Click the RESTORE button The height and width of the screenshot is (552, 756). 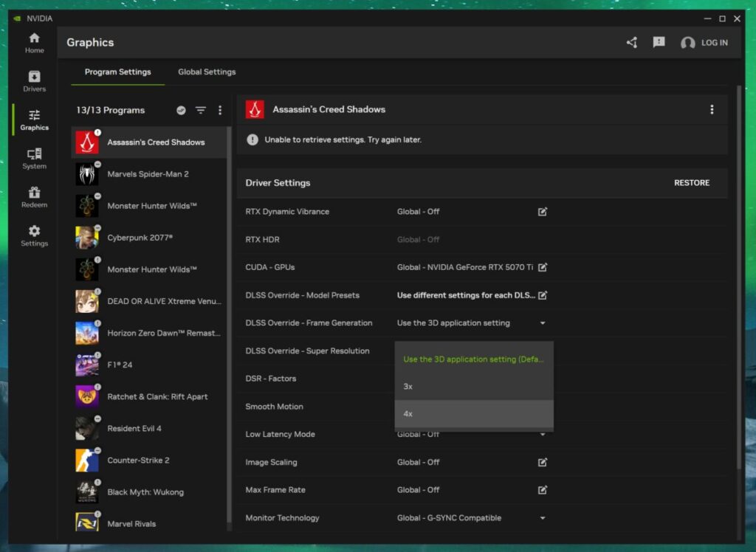click(x=691, y=183)
